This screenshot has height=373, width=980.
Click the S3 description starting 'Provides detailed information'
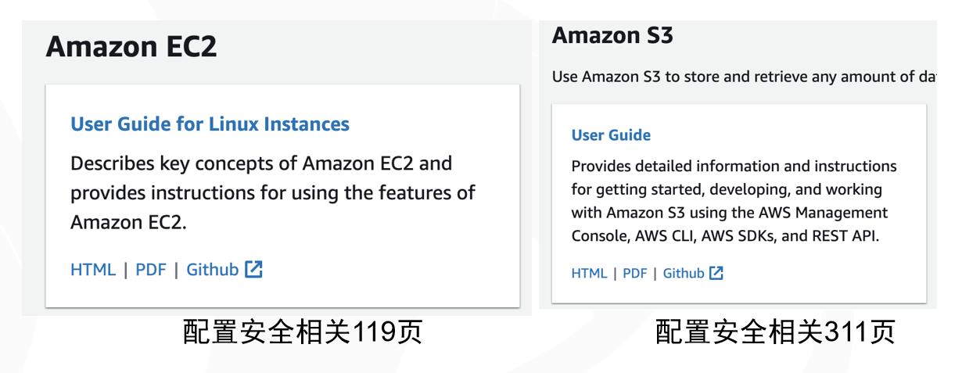(x=734, y=201)
